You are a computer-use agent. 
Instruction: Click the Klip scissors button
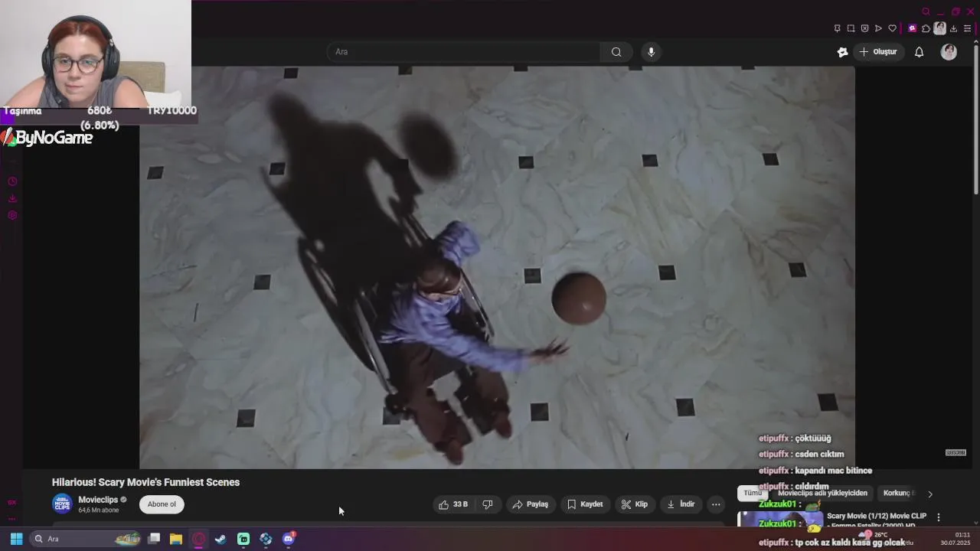pos(635,504)
